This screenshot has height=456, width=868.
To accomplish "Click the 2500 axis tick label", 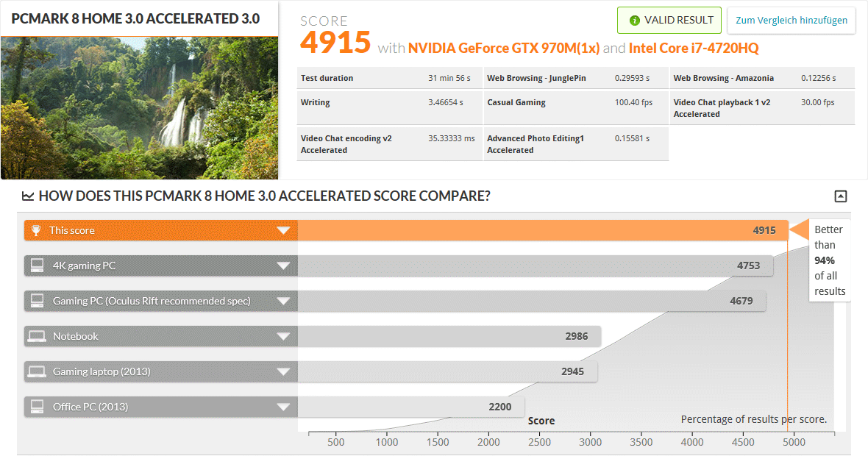I will coord(539,442).
